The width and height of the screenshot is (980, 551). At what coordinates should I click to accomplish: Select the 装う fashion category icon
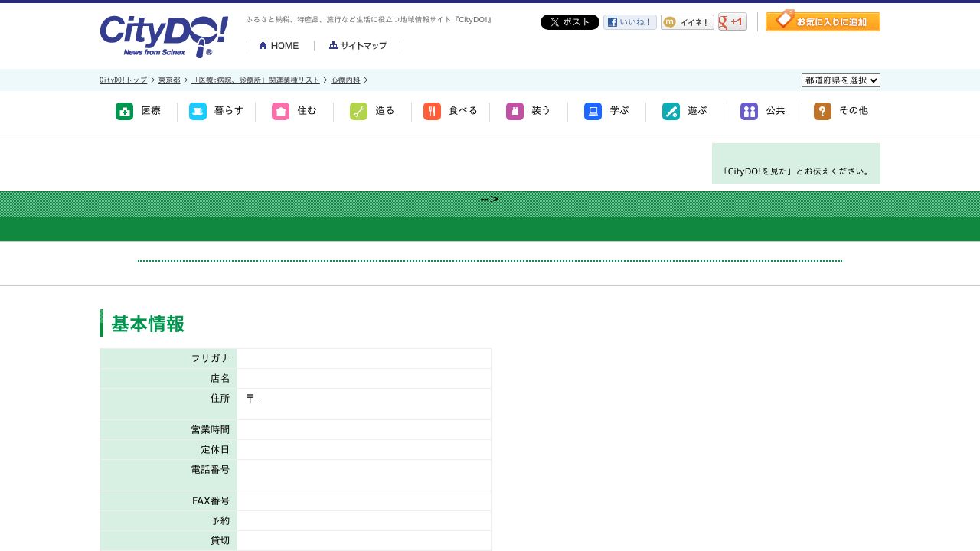[x=515, y=112]
